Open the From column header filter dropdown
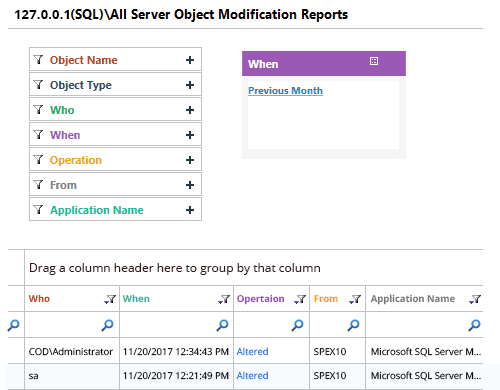The width and height of the screenshot is (500, 390). (355, 299)
